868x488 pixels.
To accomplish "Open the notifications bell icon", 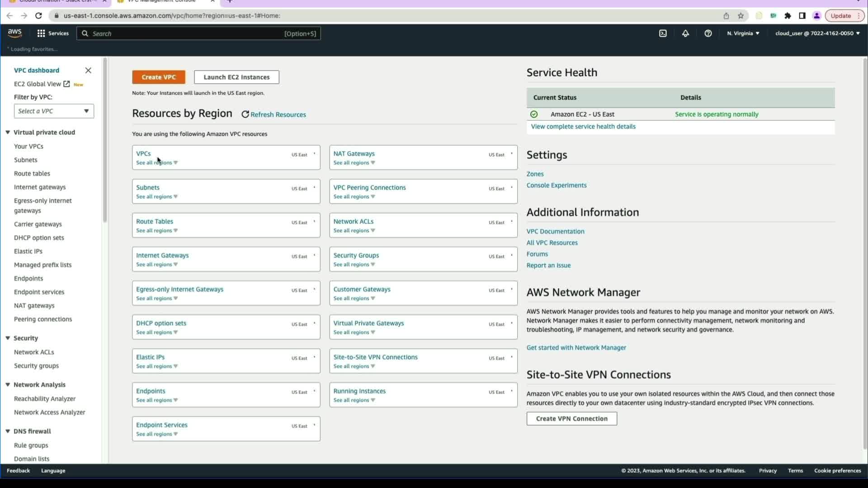I will coord(685,33).
